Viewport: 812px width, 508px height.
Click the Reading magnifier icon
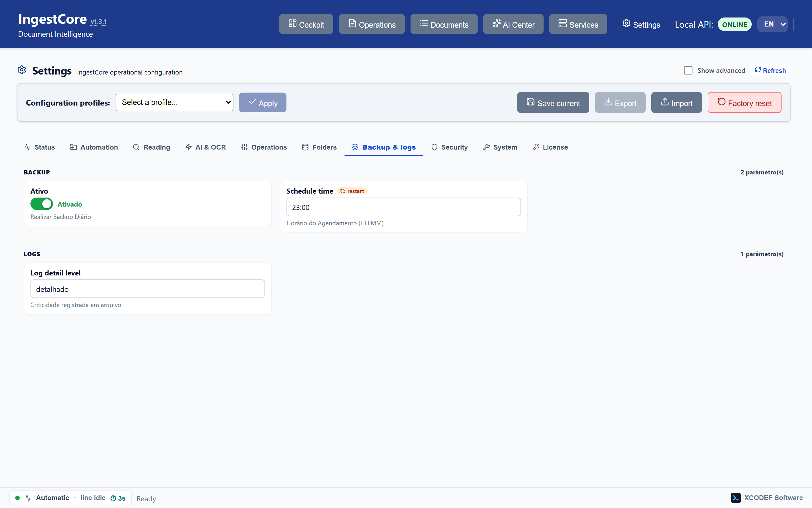click(x=136, y=147)
